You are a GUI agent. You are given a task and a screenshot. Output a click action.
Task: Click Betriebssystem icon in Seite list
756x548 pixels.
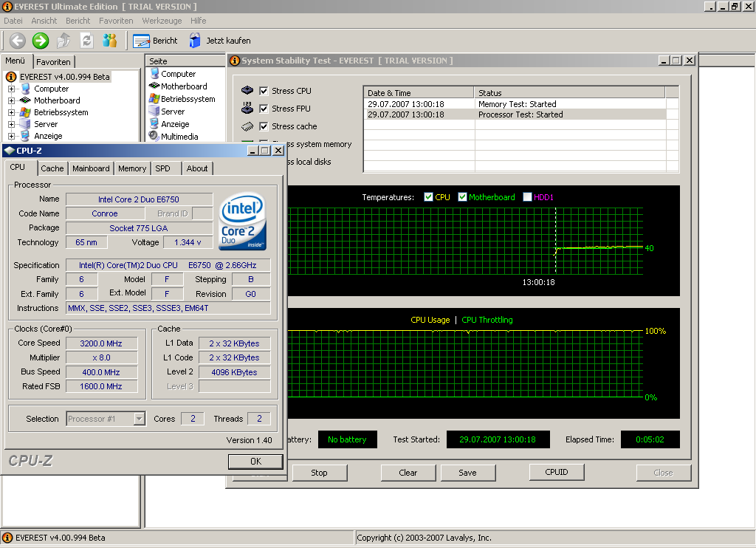pyautogui.click(x=154, y=98)
